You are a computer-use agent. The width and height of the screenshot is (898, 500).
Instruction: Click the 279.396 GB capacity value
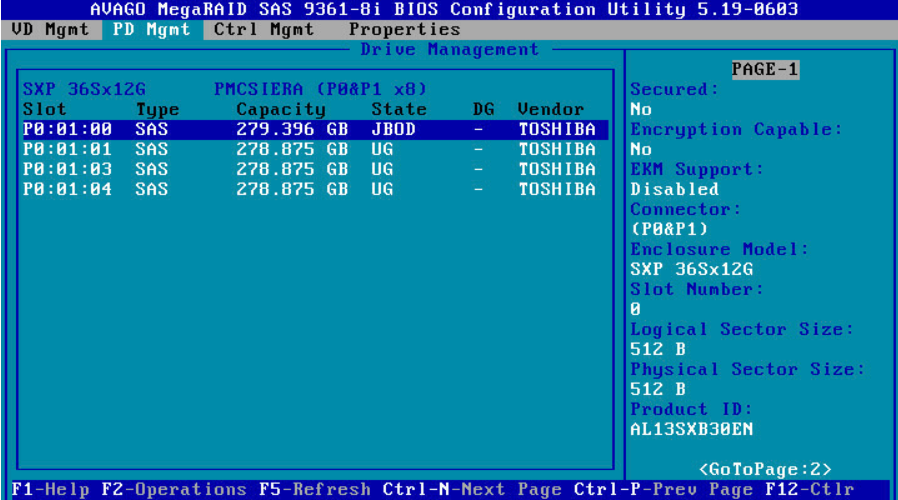(x=292, y=129)
